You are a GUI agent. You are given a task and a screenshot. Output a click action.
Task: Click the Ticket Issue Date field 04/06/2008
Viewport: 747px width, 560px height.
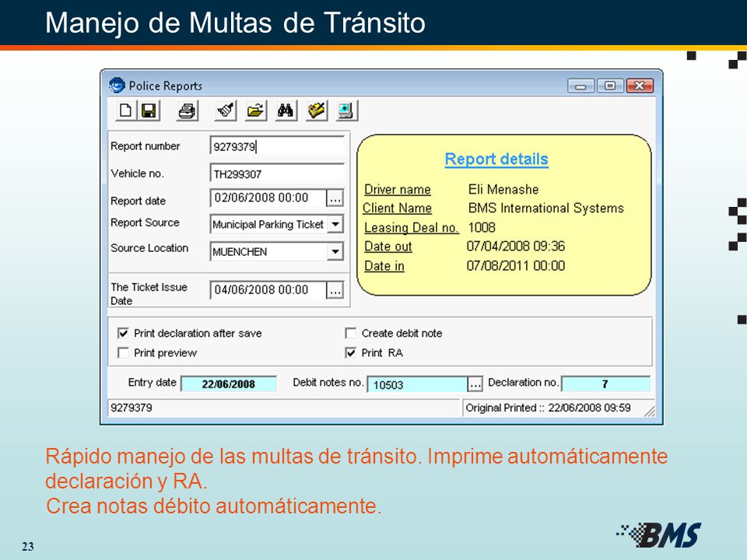pos(268,289)
